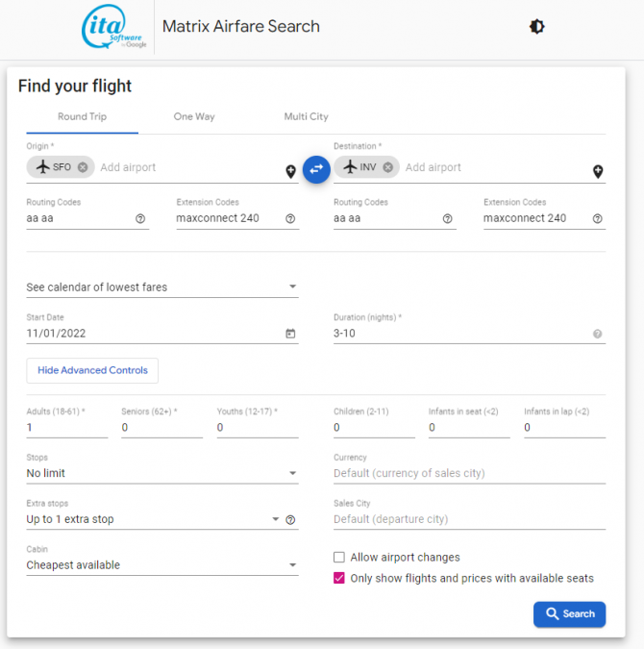The width and height of the screenshot is (644, 649).
Task: Show help for origin Routing Codes
Action: pos(140,219)
